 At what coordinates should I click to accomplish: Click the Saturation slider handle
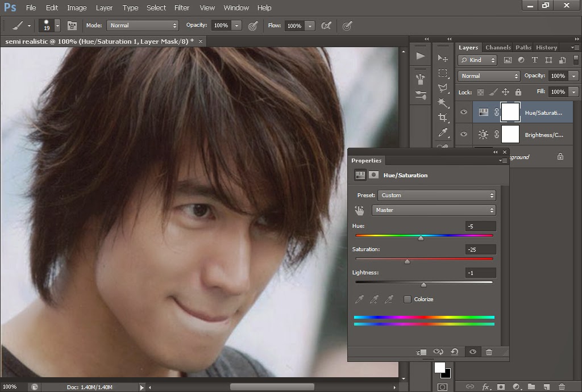[407, 261]
